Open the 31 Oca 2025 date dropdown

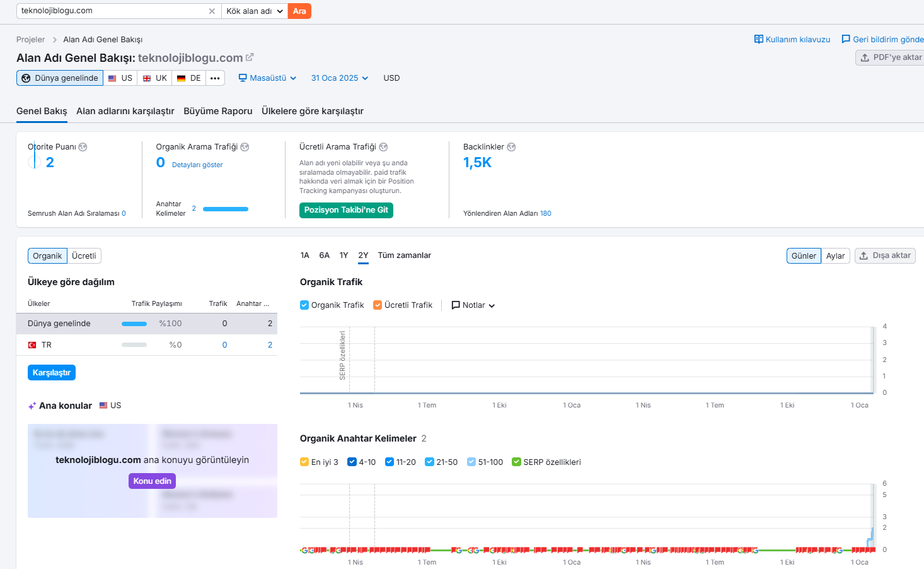[340, 78]
